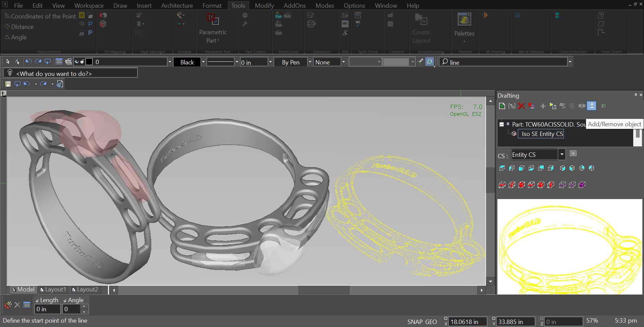Open the Black color dropdown arrow
Image resolution: width=644 pixels, height=327 pixels.
coord(203,62)
